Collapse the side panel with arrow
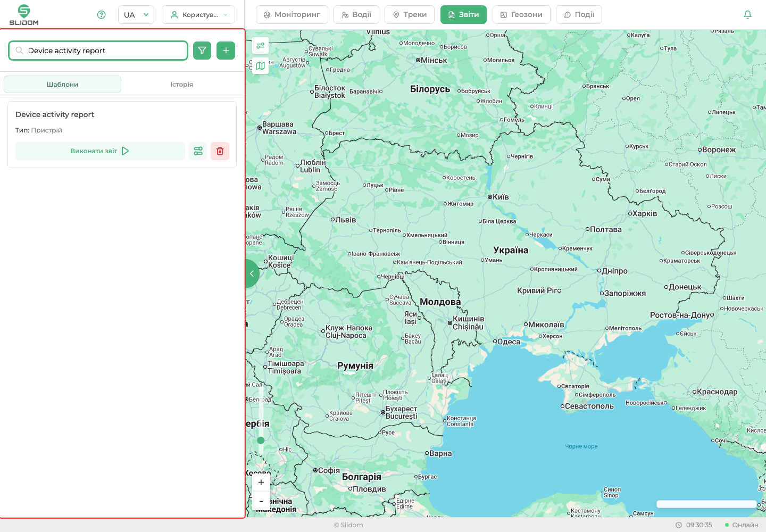This screenshot has height=532, width=766. point(252,273)
